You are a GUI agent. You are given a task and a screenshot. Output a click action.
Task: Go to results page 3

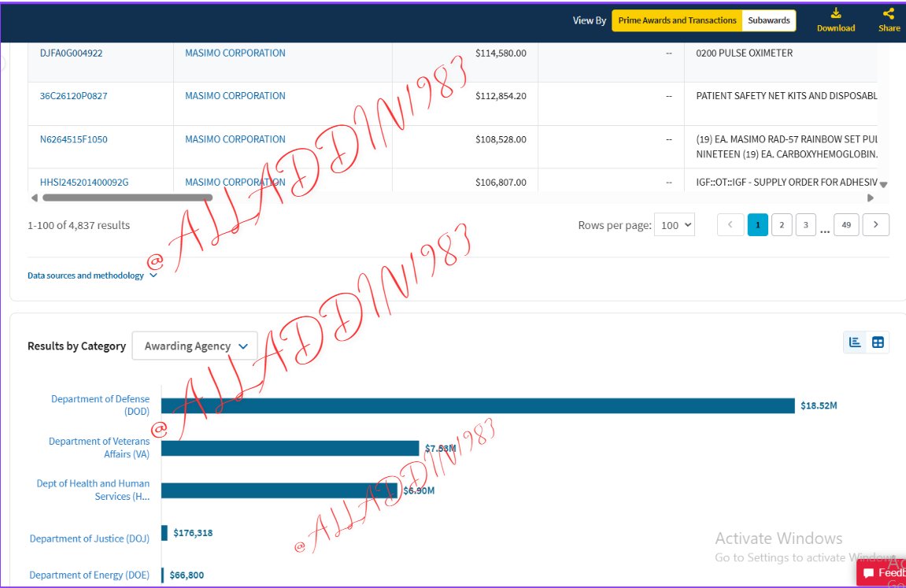point(805,224)
